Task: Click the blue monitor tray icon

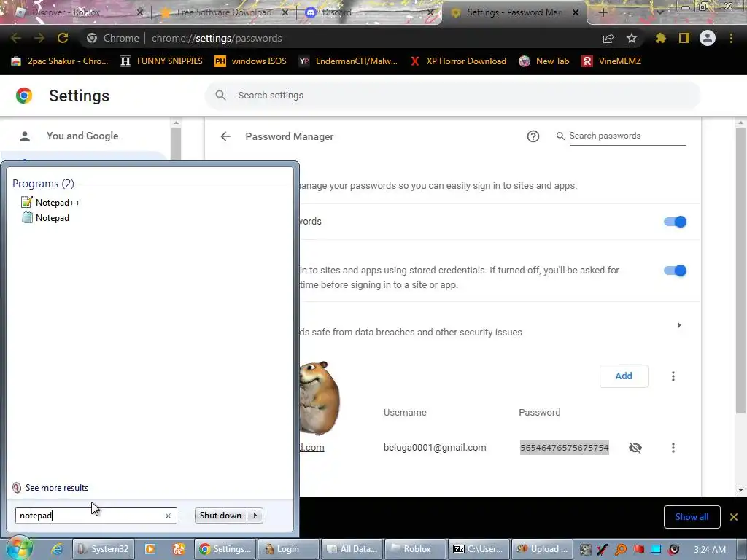Action: (656, 550)
